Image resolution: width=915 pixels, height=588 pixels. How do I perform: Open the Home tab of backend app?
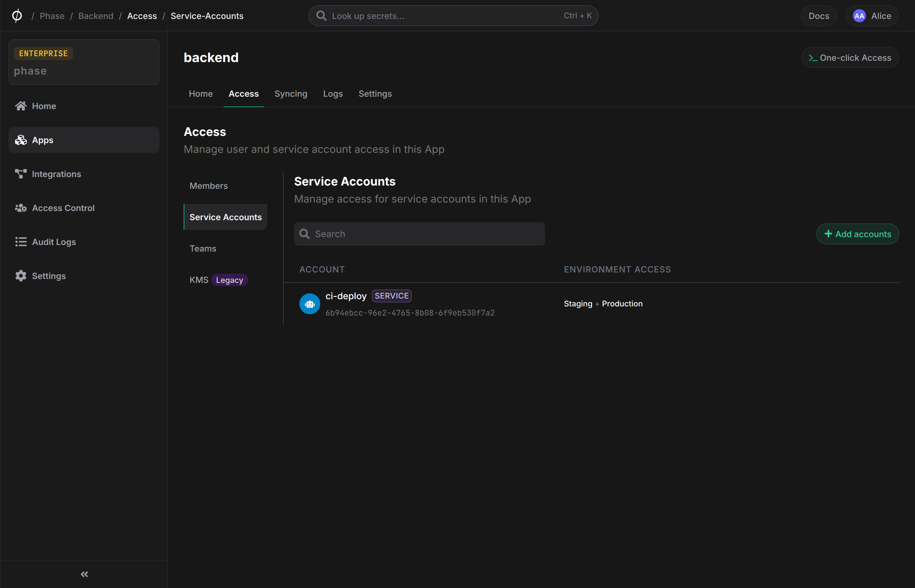(201, 93)
